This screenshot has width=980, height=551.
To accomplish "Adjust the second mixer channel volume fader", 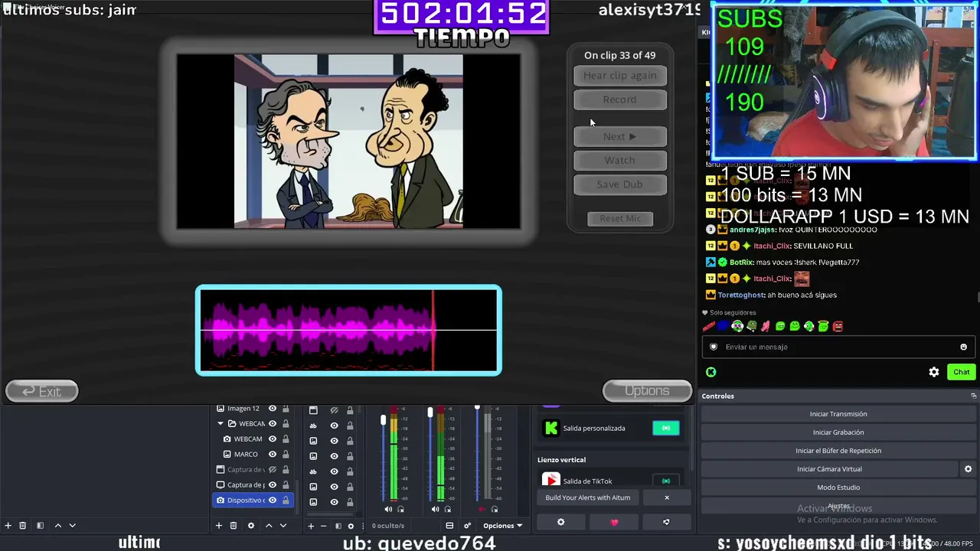I will click(430, 412).
